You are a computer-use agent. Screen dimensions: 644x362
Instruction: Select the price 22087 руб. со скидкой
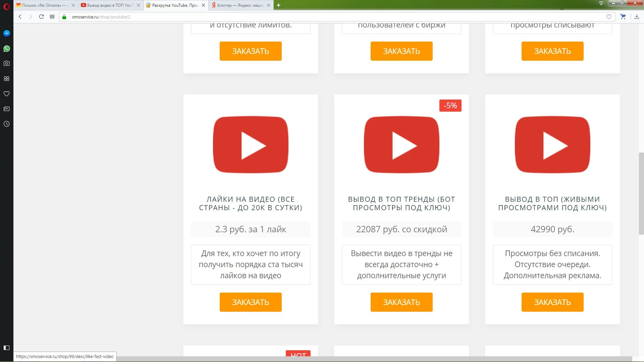click(401, 229)
